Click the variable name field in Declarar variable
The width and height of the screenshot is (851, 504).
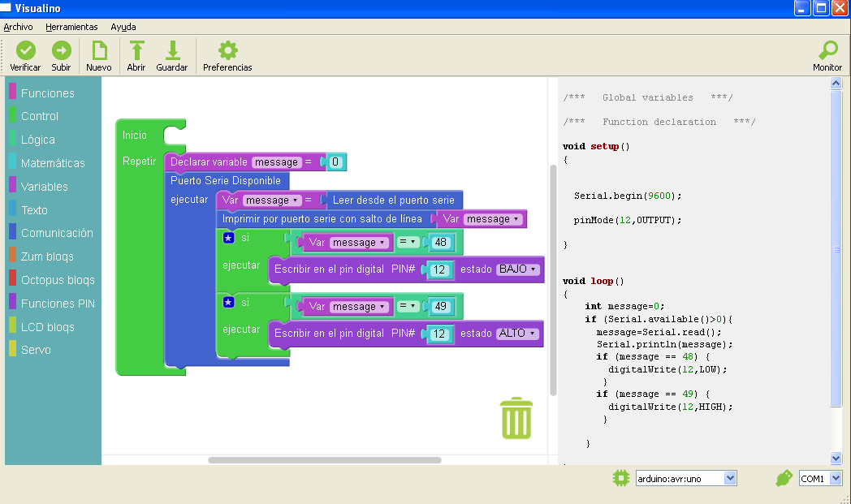coord(276,162)
